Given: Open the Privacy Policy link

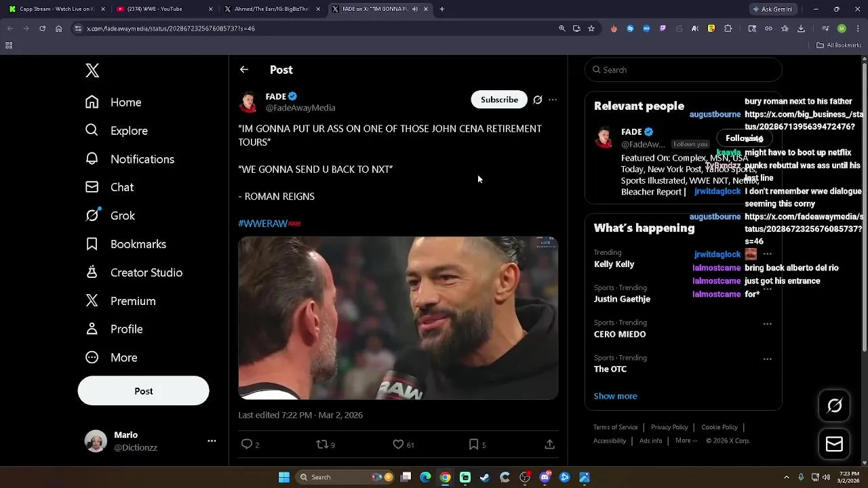Looking at the screenshot, I should [x=669, y=428].
